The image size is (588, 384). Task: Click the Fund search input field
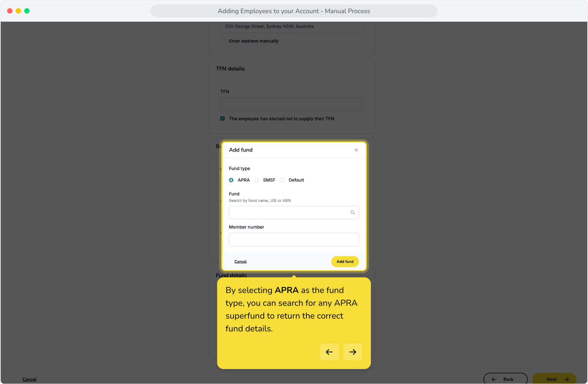tap(294, 213)
